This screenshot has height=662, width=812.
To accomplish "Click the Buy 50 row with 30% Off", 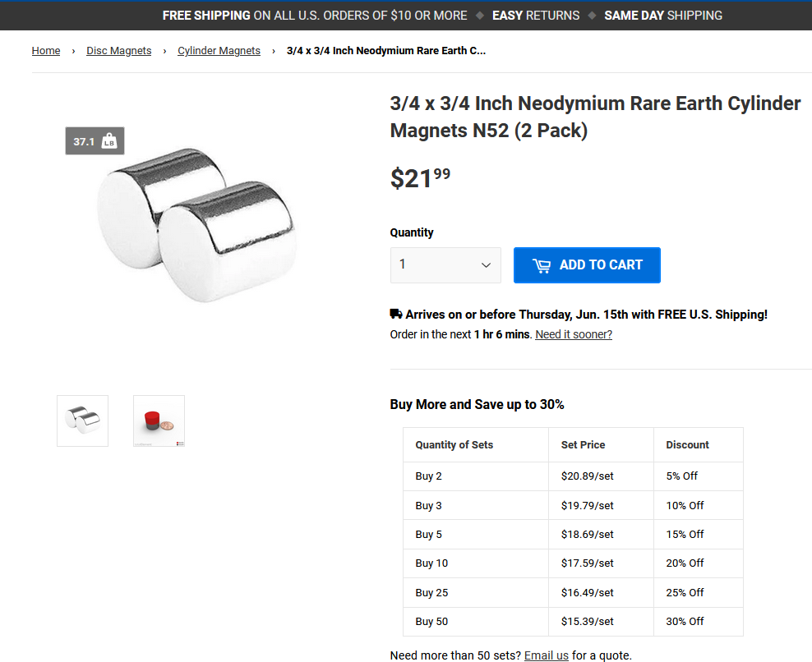I will (573, 622).
